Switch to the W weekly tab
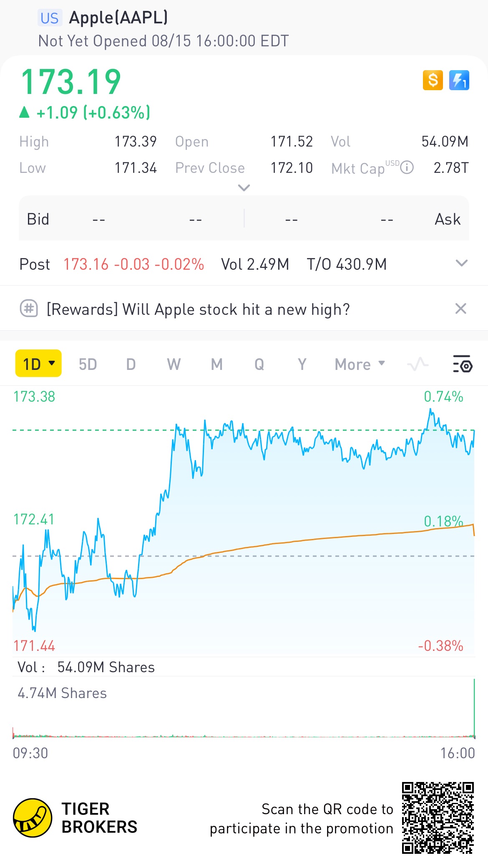The image size is (488, 868). (174, 364)
